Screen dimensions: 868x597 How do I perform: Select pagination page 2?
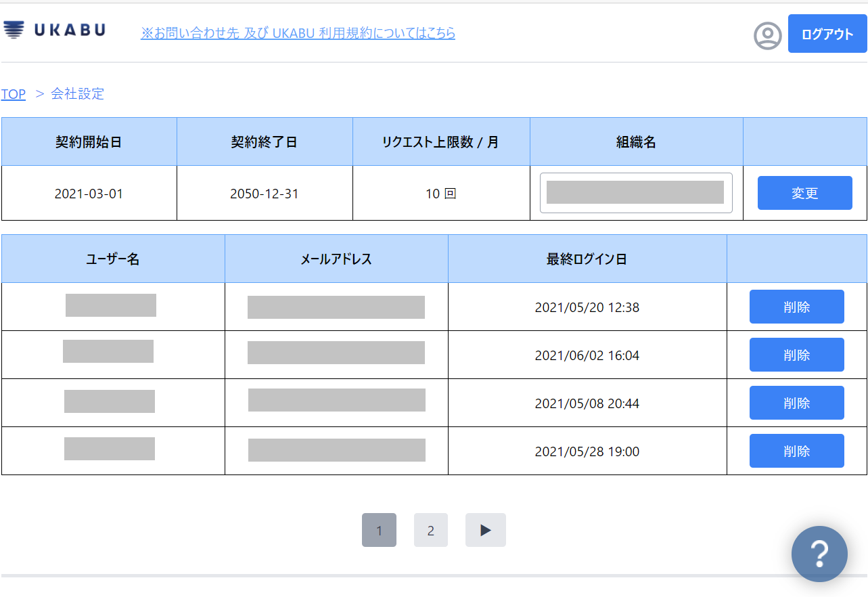click(431, 530)
